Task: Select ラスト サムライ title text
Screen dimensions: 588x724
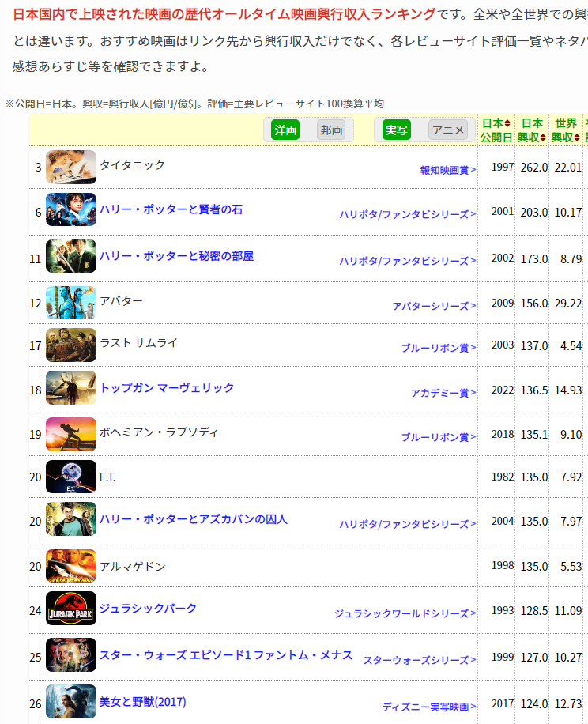Action: pyautogui.click(x=138, y=342)
